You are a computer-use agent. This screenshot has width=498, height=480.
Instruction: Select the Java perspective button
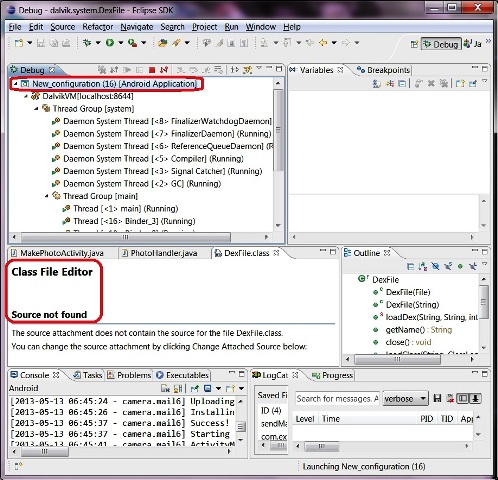(x=473, y=44)
